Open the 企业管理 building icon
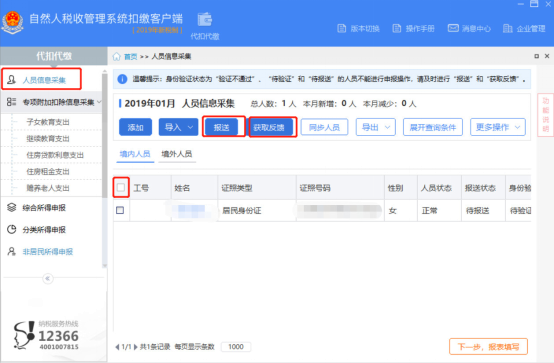The image size is (554, 363). coord(507,28)
